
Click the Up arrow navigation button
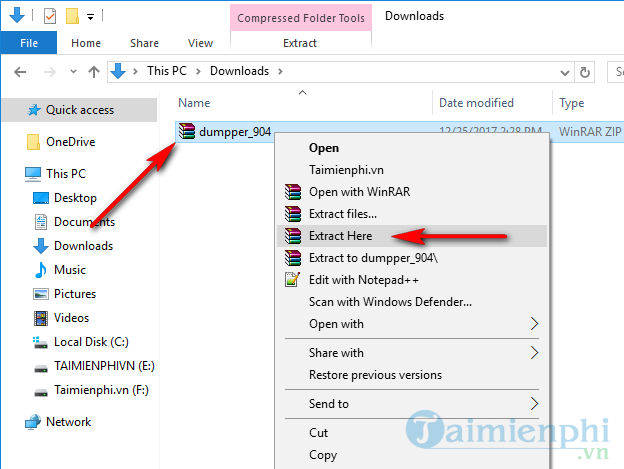pos(94,71)
